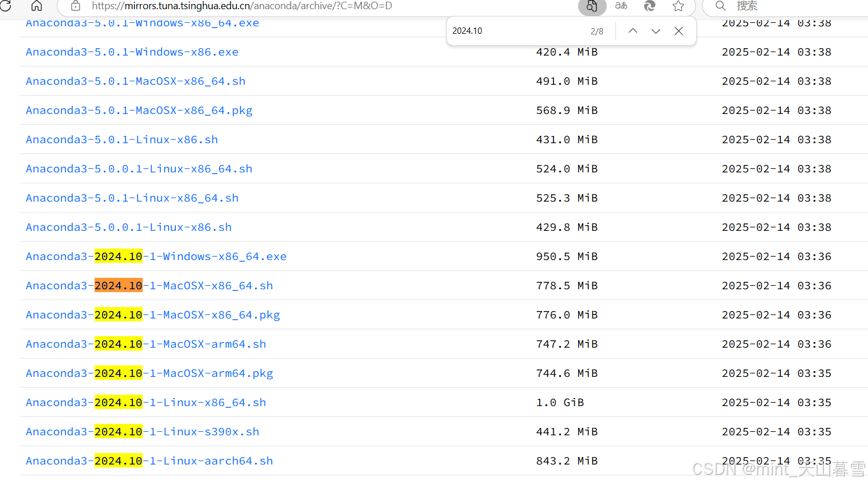The image size is (868, 484).
Task: View site info lock icon
Action: click(x=76, y=6)
